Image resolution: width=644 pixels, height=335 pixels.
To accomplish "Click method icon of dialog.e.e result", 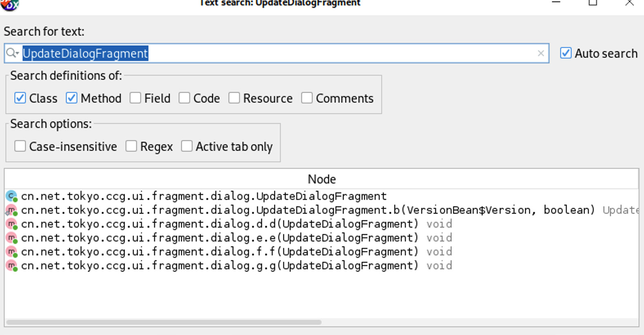I will [11, 238].
